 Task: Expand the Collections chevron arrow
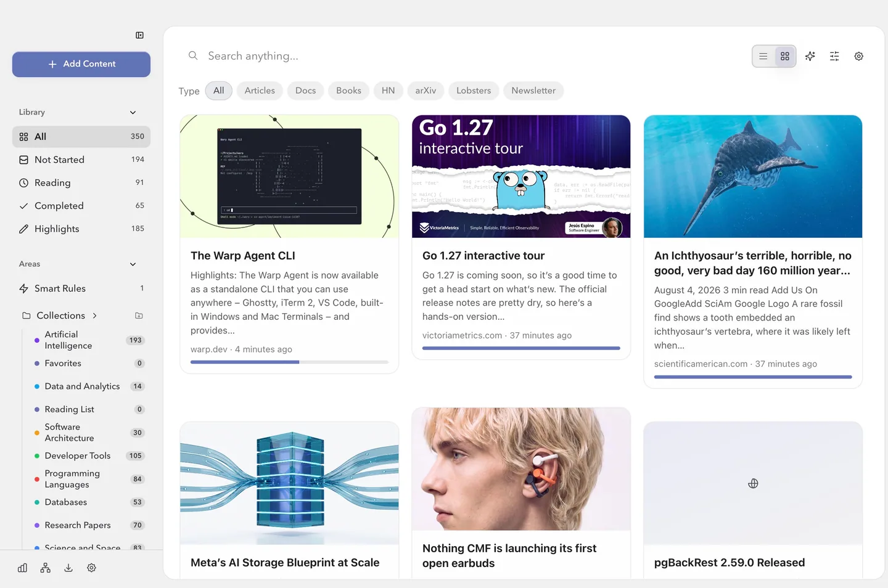pyautogui.click(x=94, y=316)
